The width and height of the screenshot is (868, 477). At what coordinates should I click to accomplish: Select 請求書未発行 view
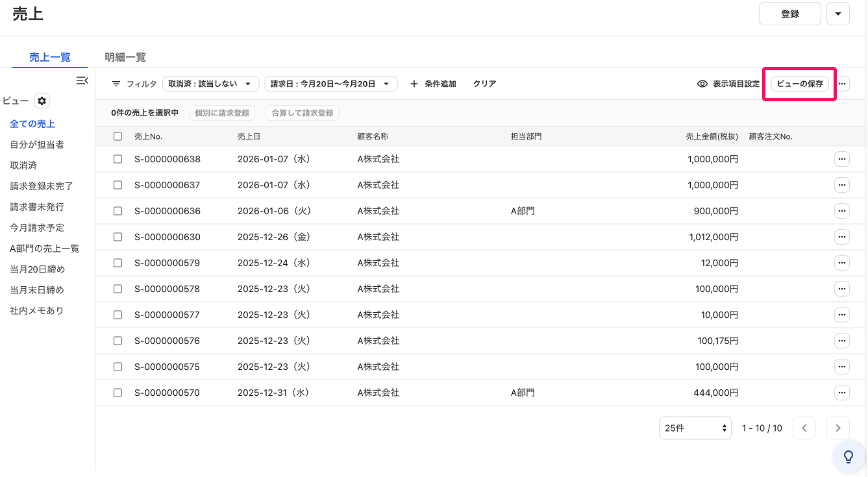click(x=37, y=207)
